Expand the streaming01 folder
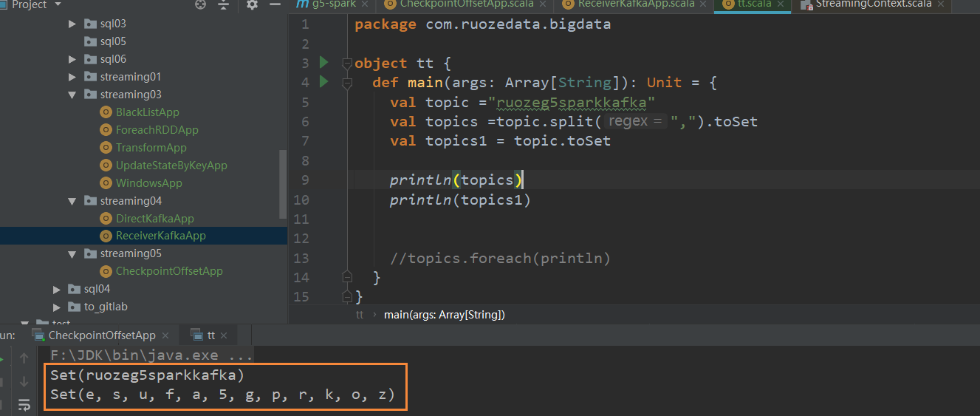980x416 pixels. [x=72, y=77]
